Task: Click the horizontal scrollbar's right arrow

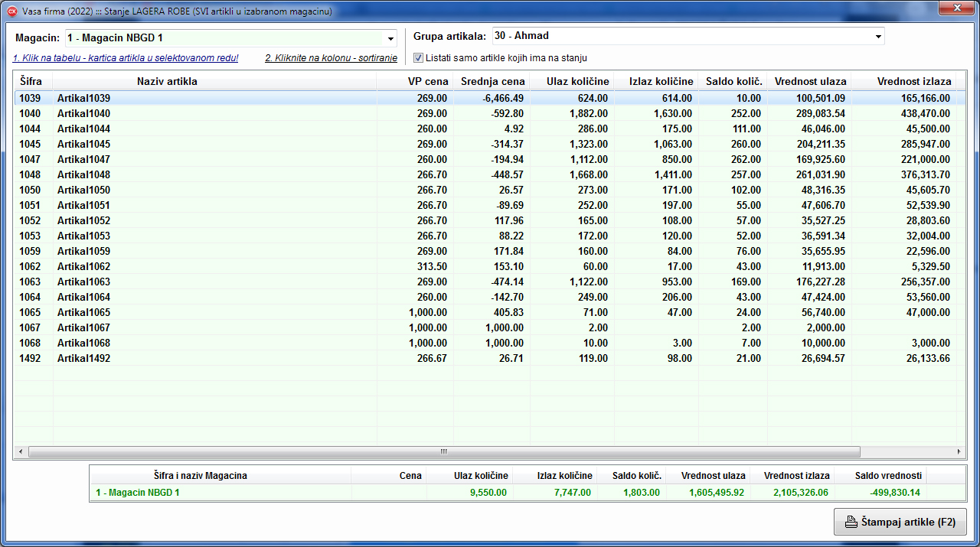Action: tap(959, 451)
